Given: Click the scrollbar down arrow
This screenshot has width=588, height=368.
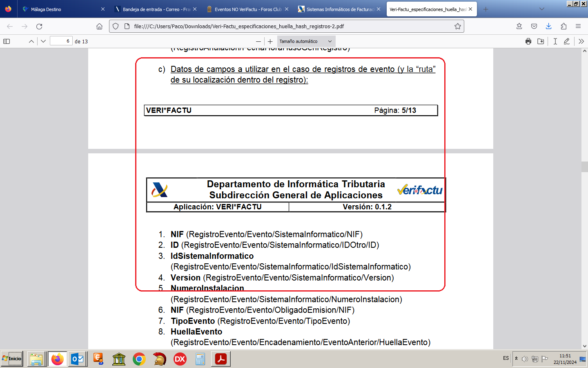Looking at the screenshot, I should point(584,346).
